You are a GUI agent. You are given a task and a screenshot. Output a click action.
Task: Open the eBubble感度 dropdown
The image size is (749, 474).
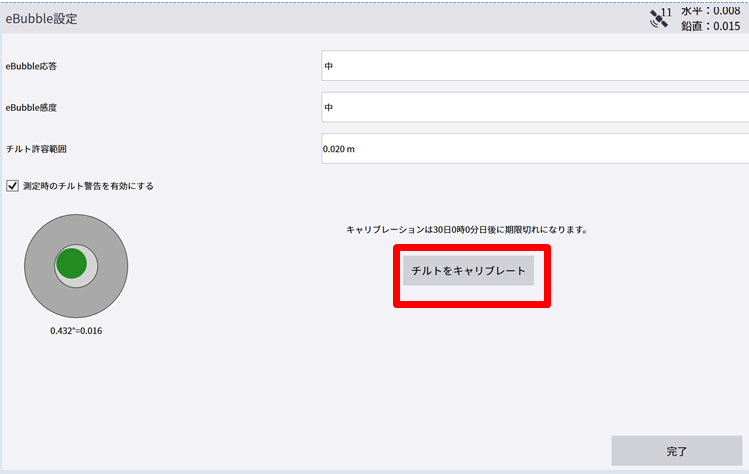534,107
